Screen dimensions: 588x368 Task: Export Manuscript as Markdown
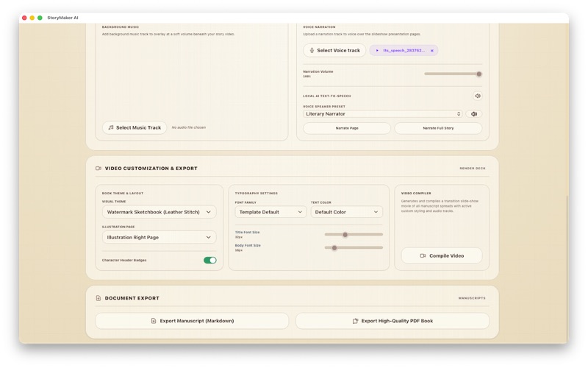coord(192,321)
